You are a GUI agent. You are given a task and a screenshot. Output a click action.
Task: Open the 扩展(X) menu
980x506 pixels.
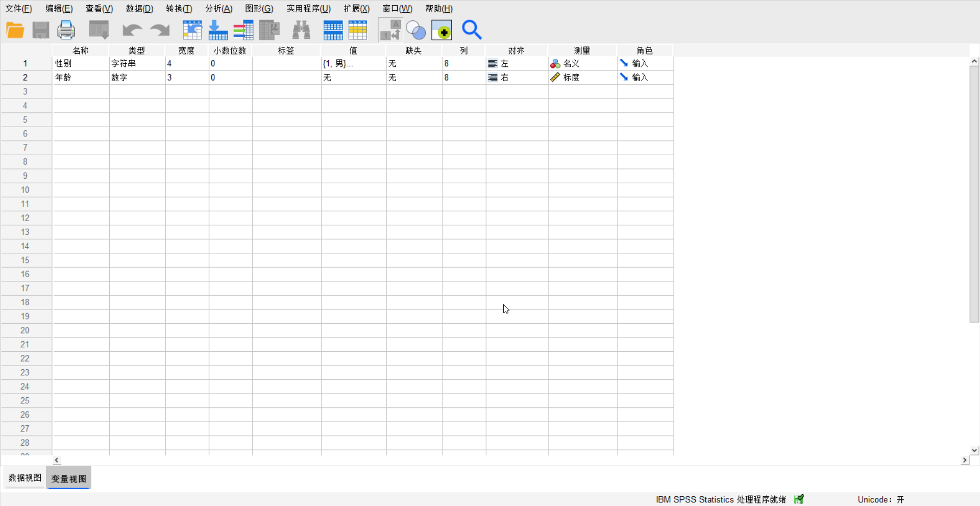point(357,9)
